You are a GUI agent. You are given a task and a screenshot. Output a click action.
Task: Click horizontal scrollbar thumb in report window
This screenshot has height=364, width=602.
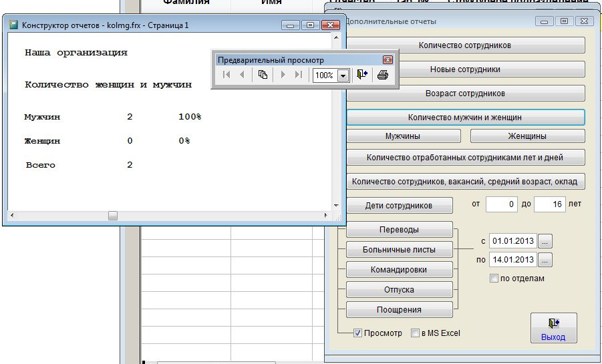pos(112,216)
